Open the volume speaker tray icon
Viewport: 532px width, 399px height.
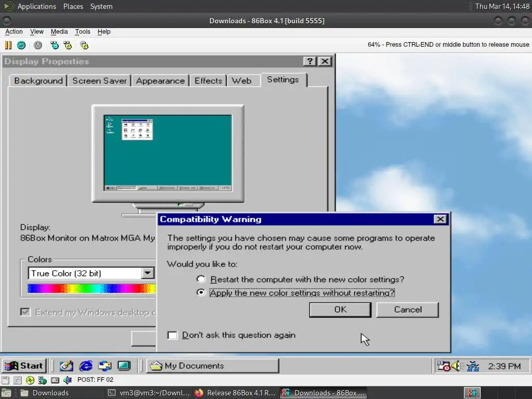tap(457, 366)
